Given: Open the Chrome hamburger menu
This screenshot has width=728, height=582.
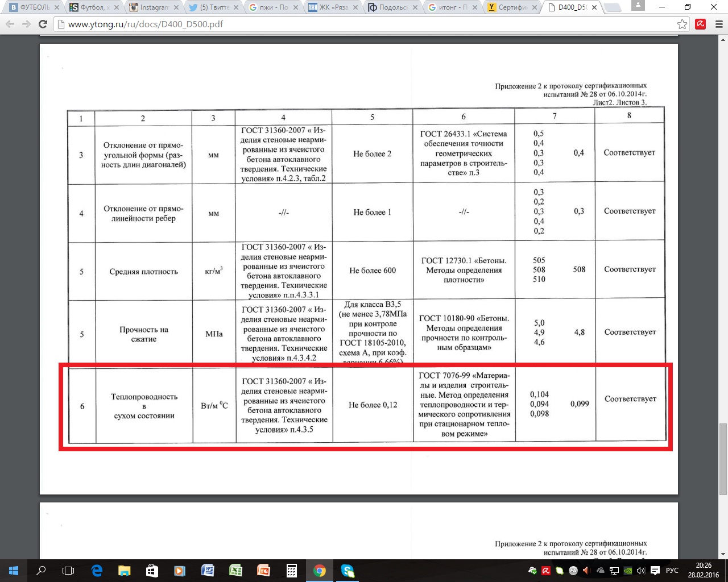Looking at the screenshot, I should (717, 24).
